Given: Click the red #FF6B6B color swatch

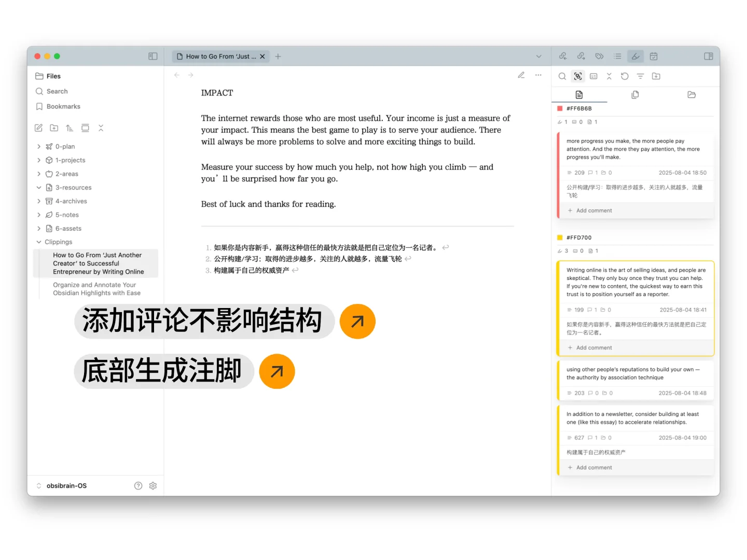Looking at the screenshot, I should 560,108.
